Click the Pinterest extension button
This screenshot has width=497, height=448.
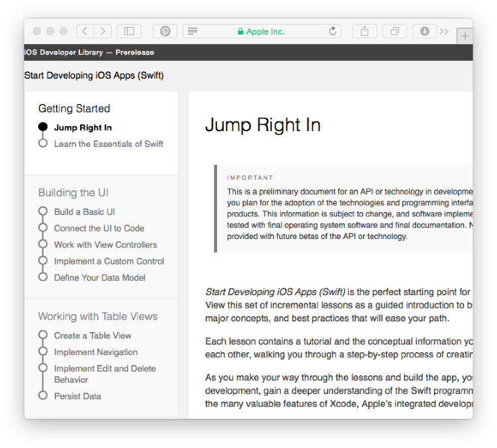[x=165, y=31]
